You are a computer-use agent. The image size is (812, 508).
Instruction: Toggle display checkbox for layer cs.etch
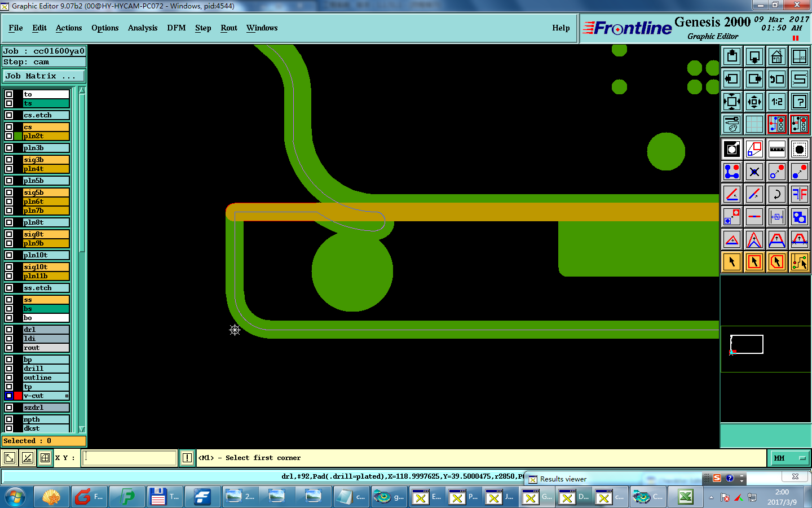pos(9,115)
